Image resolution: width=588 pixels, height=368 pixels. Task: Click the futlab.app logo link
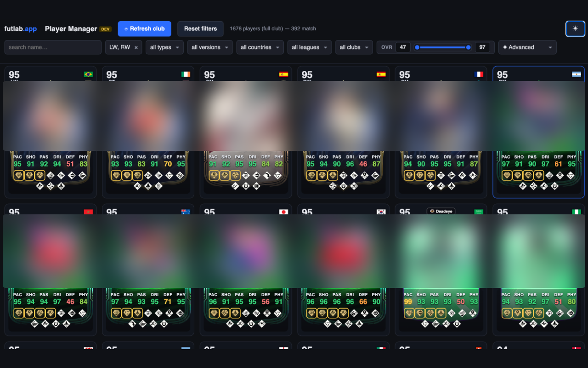(x=21, y=29)
